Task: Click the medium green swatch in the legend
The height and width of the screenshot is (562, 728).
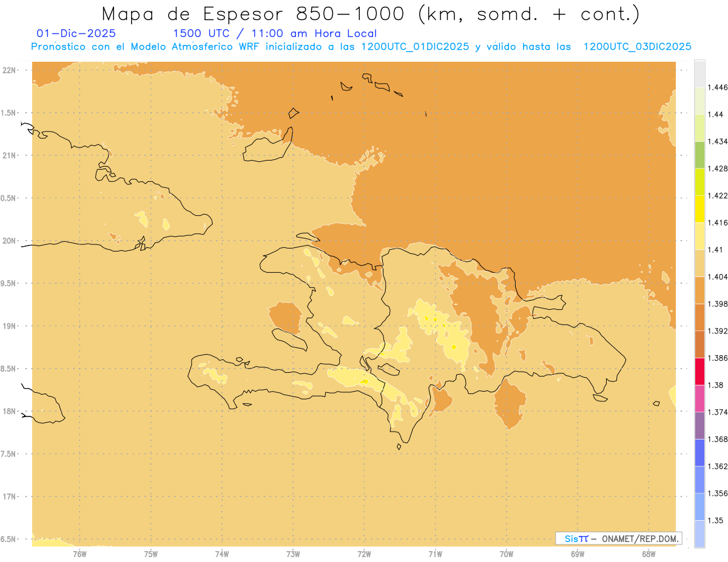Action: [x=699, y=155]
